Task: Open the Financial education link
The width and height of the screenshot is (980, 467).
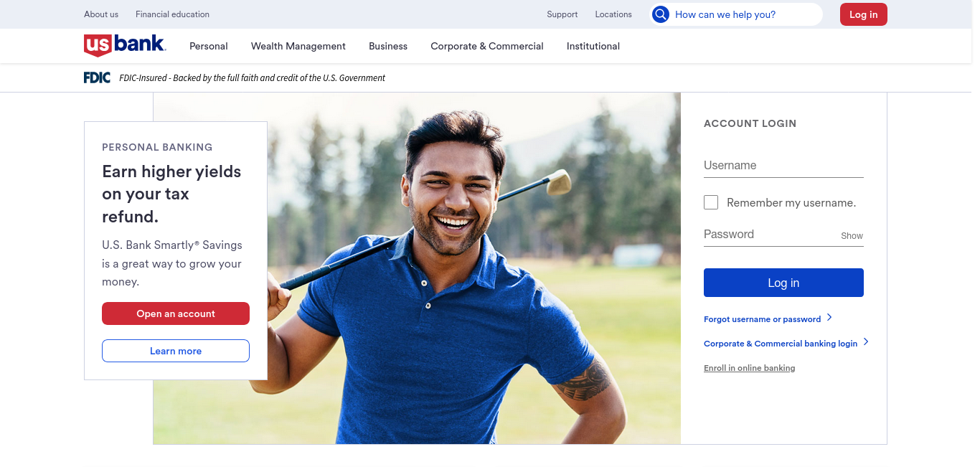Action: pyautogui.click(x=173, y=14)
